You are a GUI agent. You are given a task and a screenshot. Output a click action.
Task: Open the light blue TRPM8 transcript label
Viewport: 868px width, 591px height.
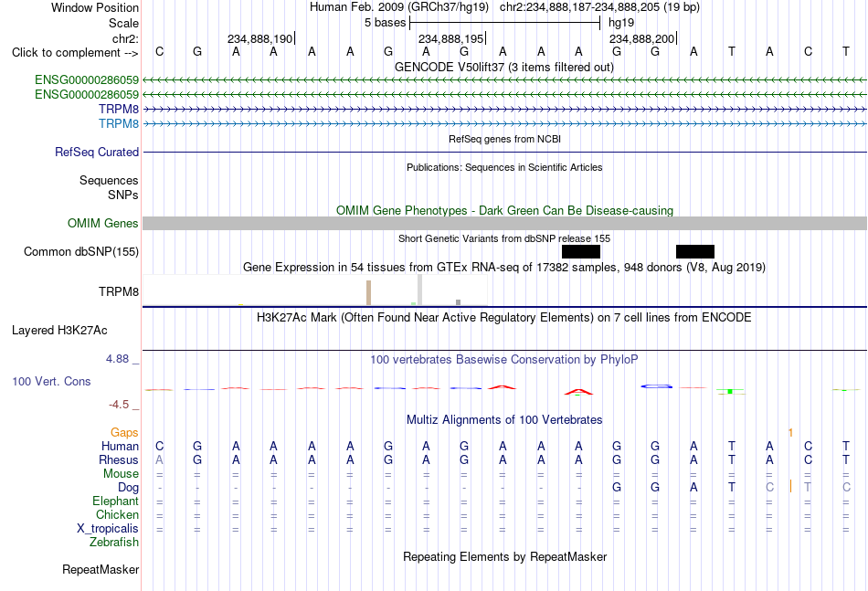(119, 123)
